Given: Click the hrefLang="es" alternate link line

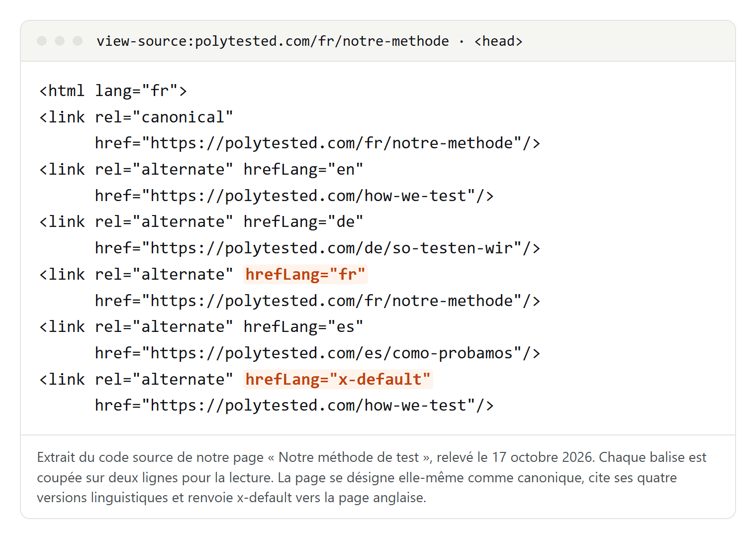Looking at the screenshot, I should pyautogui.click(x=201, y=327).
